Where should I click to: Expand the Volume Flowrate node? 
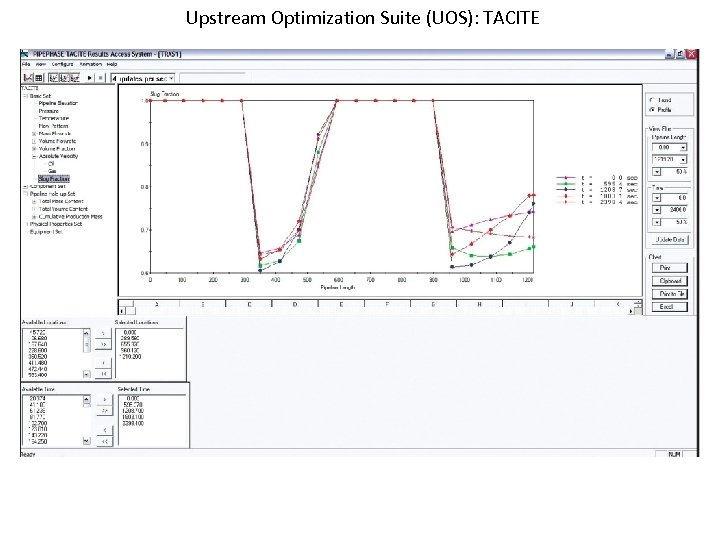tap(34, 141)
